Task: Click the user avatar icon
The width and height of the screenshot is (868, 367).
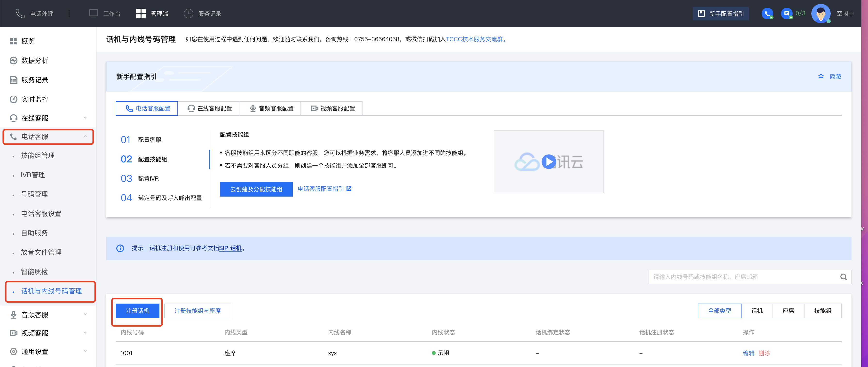Action: (x=821, y=14)
